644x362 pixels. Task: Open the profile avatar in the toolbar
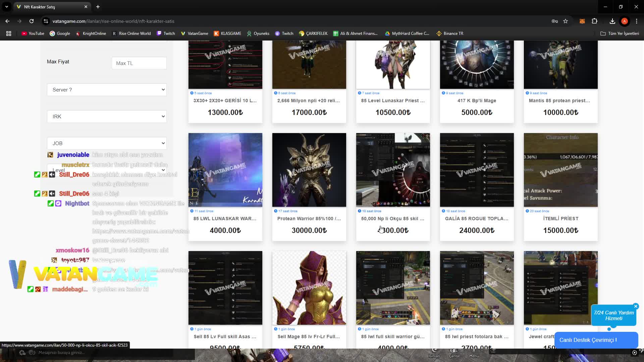(625, 21)
